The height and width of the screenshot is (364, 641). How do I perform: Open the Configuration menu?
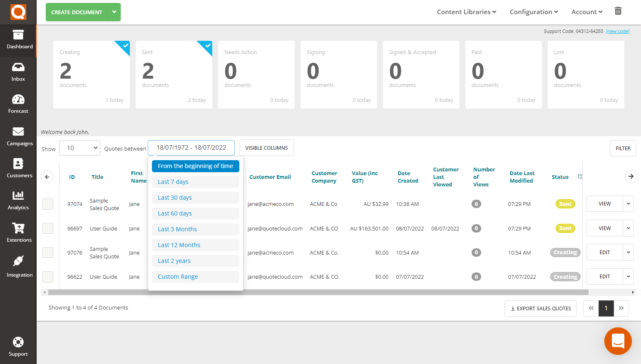tap(534, 12)
